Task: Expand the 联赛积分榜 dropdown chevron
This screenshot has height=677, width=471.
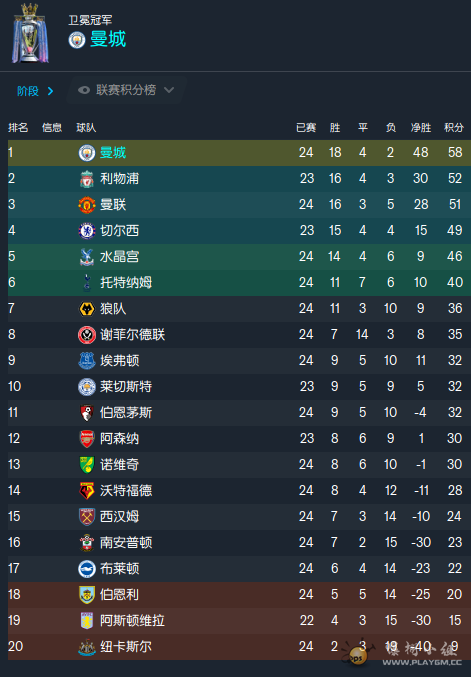Action: pos(169,90)
